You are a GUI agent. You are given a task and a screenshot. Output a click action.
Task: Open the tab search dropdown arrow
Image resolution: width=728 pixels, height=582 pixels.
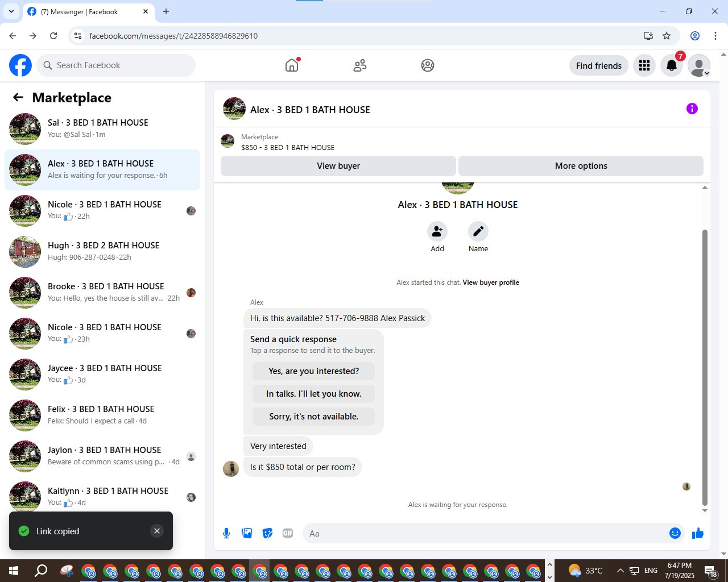tap(11, 11)
